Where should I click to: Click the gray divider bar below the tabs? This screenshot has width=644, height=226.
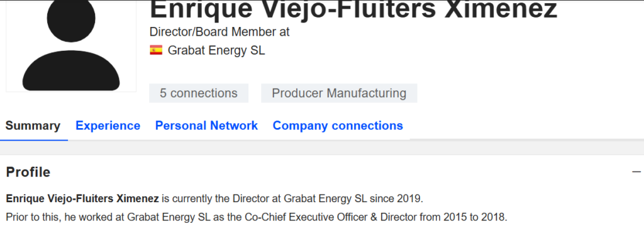322,148
